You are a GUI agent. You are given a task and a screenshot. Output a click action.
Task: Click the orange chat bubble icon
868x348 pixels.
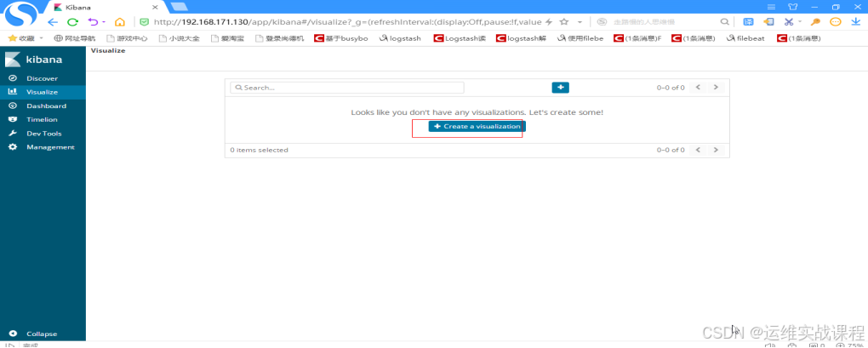pos(836,22)
